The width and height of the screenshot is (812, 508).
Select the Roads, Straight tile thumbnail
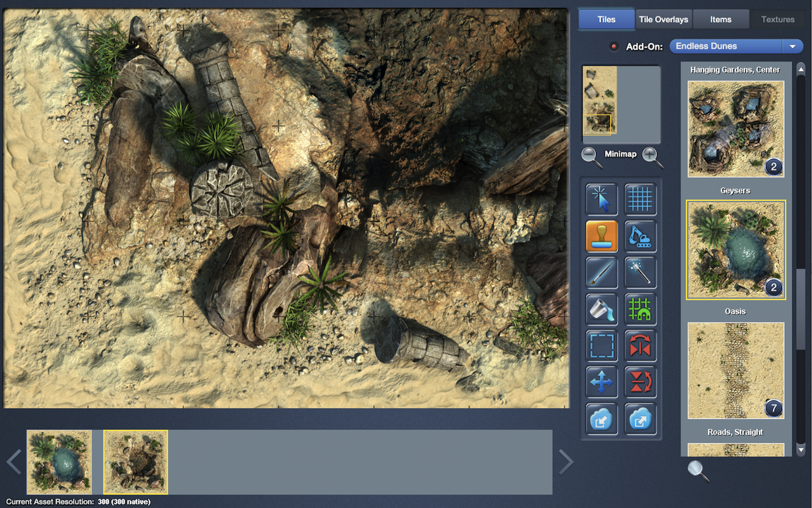pos(736,371)
